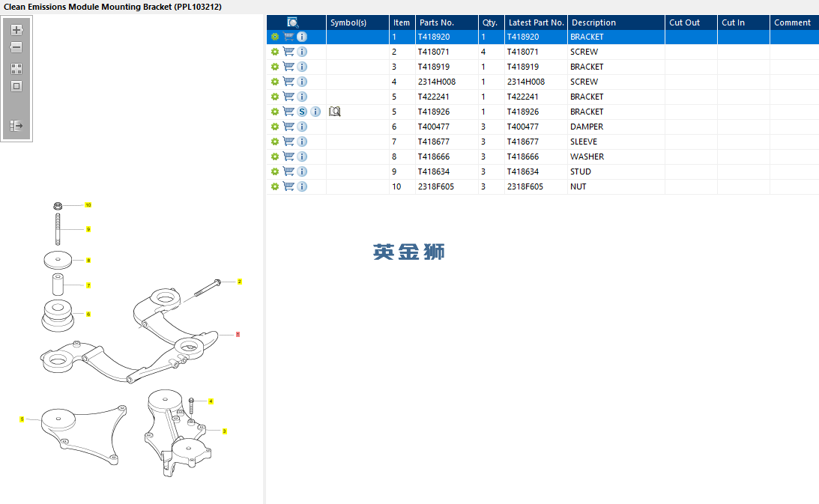Sort by Symbol(s) column header
This screenshot has width=819, height=504.
[357, 22]
